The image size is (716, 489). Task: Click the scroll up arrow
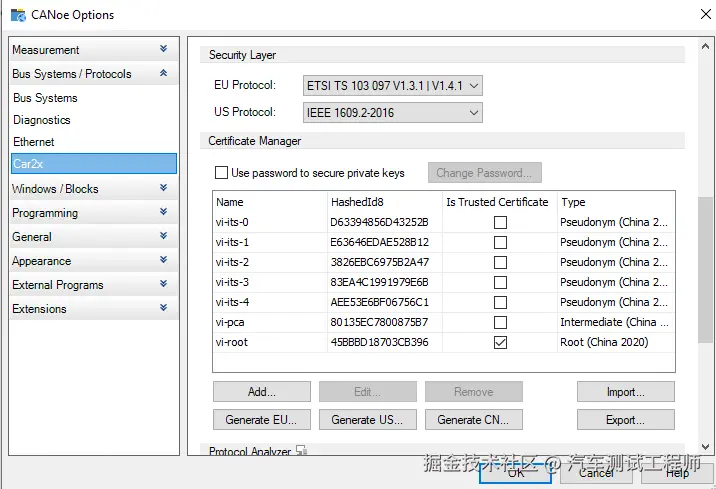point(705,46)
